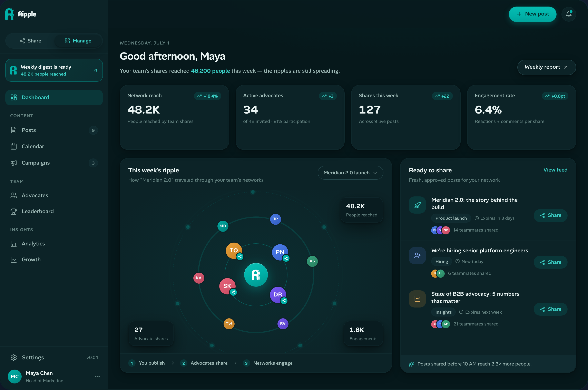This screenshot has width=588, height=390.
Task: Click the rocket icon on Meridian post
Action: (418, 205)
